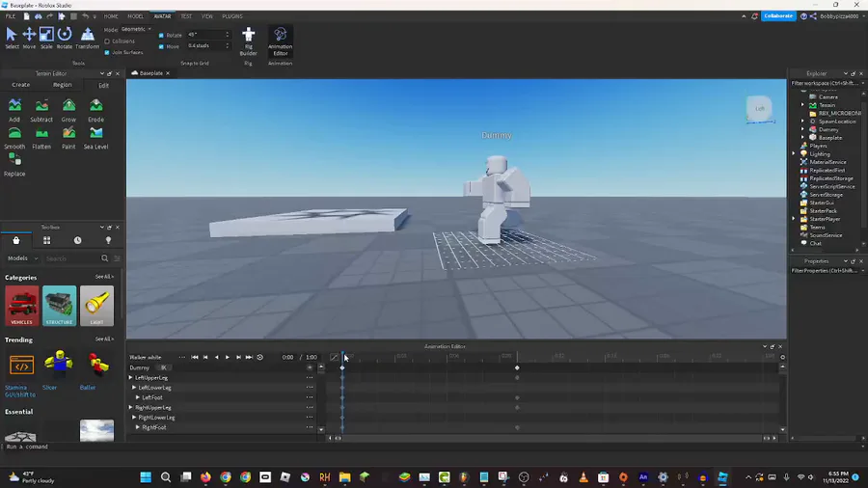The height and width of the screenshot is (488, 868).
Task: Open Toolbox creations lightbulb tab
Action: [x=108, y=240]
